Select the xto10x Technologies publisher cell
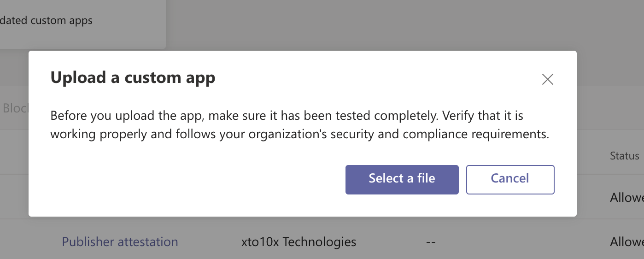 (x=299, y=241)
